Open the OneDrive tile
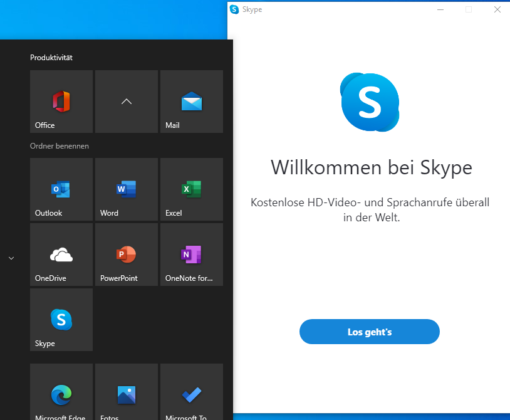510x420 pixels. pos(61,255)
